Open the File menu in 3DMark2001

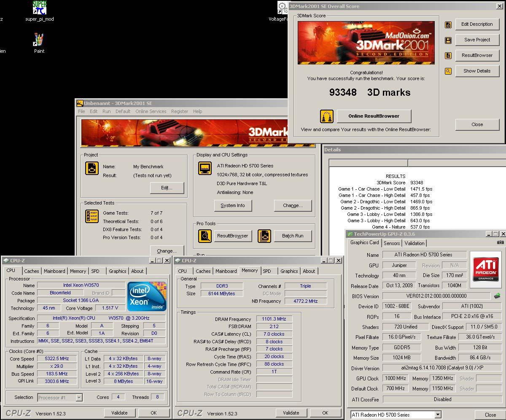pos(81,111)
